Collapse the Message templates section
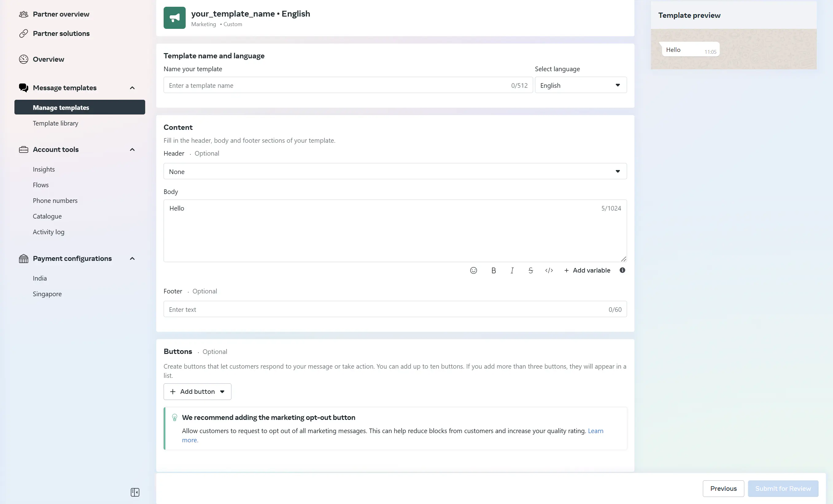 click(x=132, y=88)
